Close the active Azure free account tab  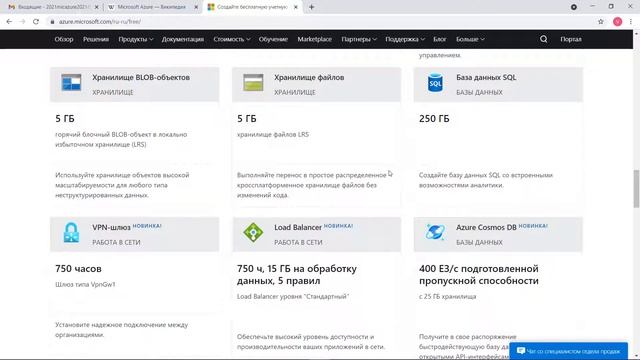coord(296,7)
